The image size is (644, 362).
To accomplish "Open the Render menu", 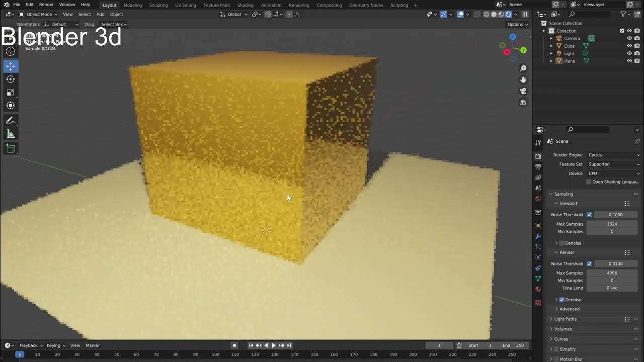I will pyautogui.click(x=46, y=5).
